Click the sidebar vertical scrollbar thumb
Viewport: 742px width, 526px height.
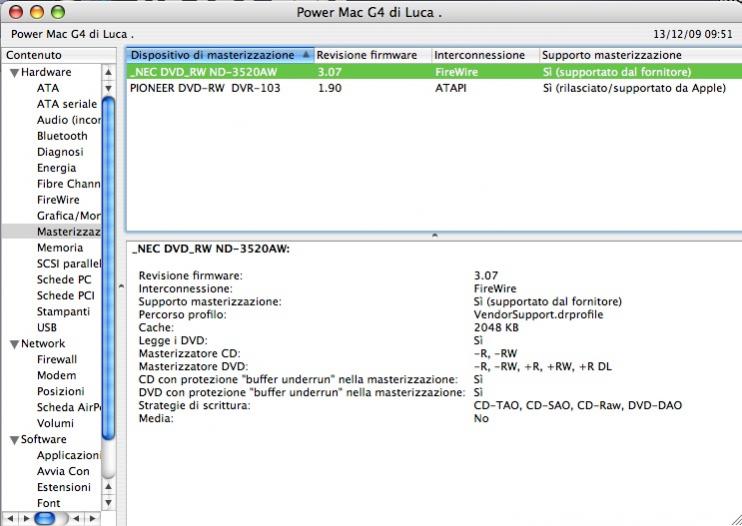pyautogui.click(x=108, y=268)
